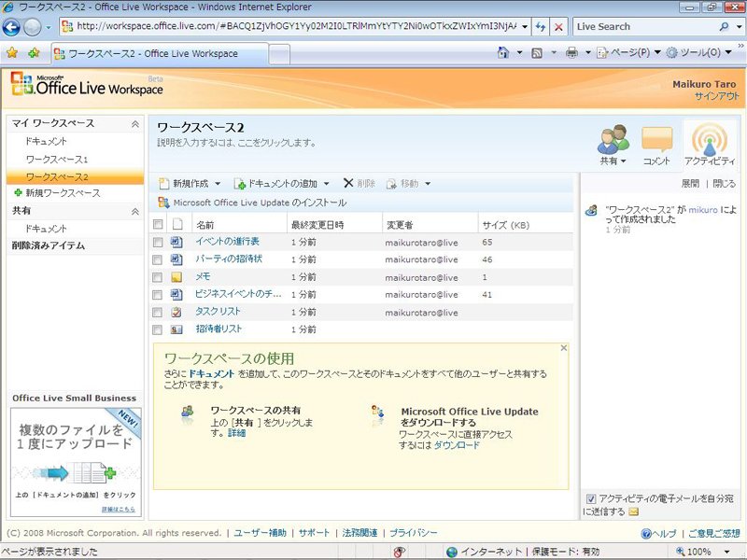The width and height of the screenshot is (747, 560).
Task: Open the アクティビティ broadcast icon
Action: pyautogui.click(x=710, y=139)
